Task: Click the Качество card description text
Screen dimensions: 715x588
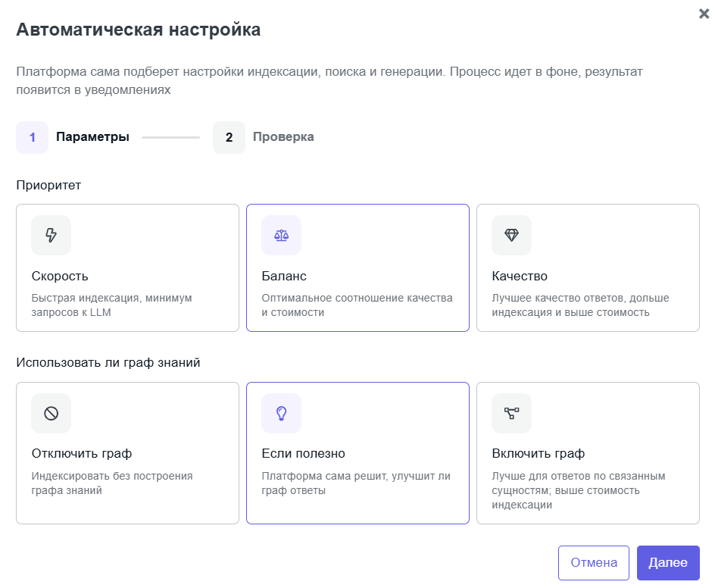Action: click(x=580, y=305)
